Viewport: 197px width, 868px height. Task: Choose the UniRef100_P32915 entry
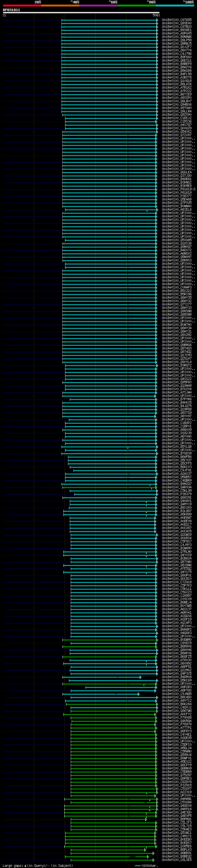[x=176, y=785]
